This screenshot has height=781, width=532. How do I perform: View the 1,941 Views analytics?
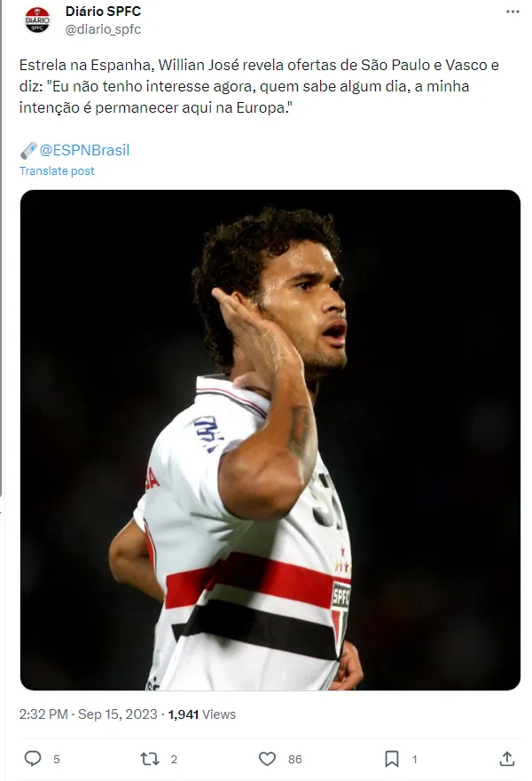[201, 714]
